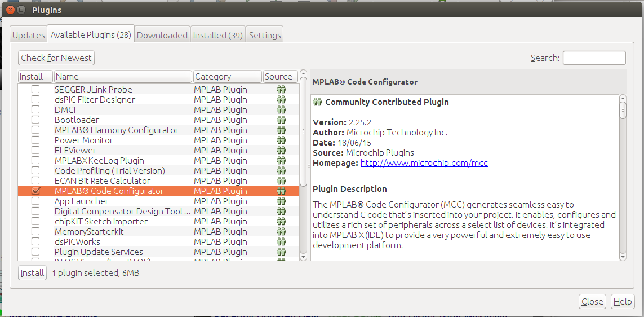Click source icon for dsPIC Filter Designer

tap(281, 99)
